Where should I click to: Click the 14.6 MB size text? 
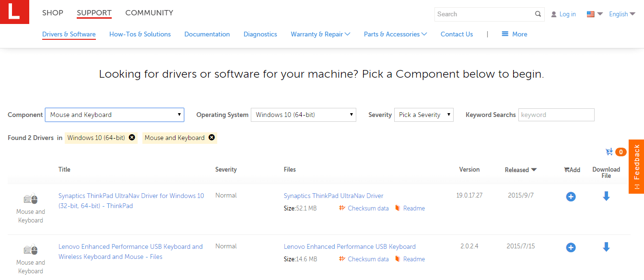click(307, 259)
